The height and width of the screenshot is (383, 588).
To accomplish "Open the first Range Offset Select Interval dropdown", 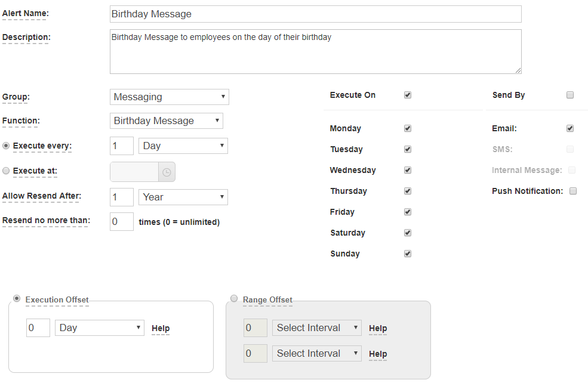I will (317, 328).
